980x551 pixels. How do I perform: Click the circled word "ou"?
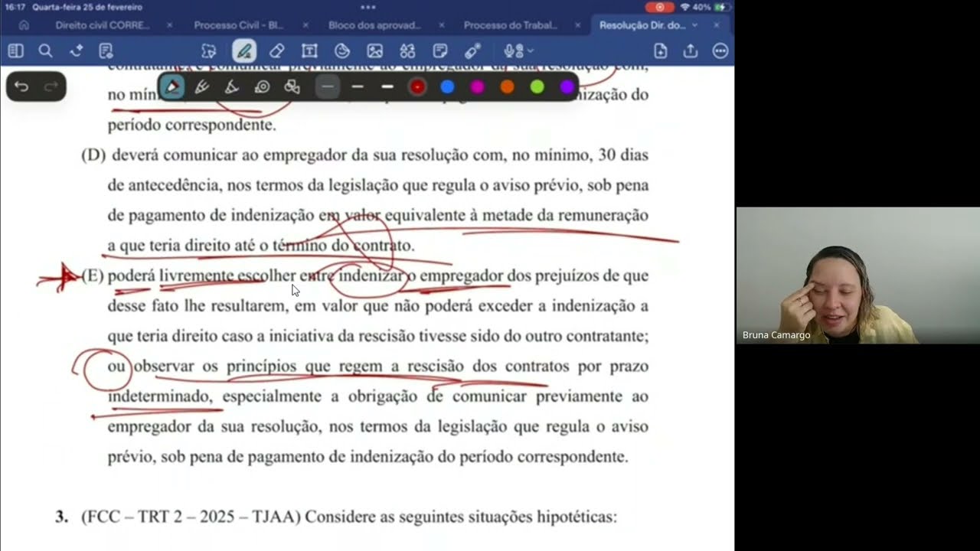pos(116,367)
